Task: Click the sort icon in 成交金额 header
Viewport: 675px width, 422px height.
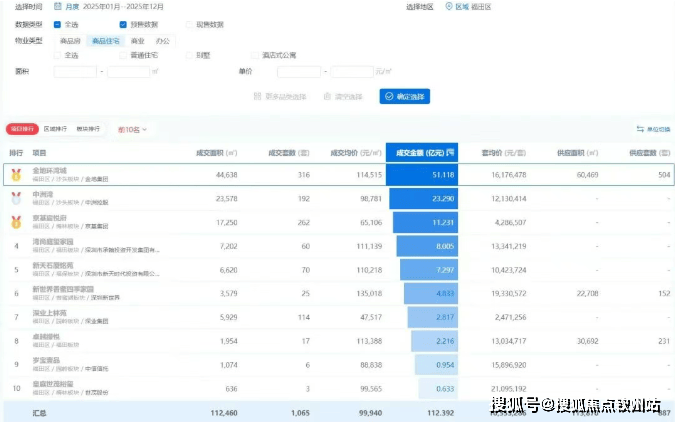Action: tap(450, 152)
